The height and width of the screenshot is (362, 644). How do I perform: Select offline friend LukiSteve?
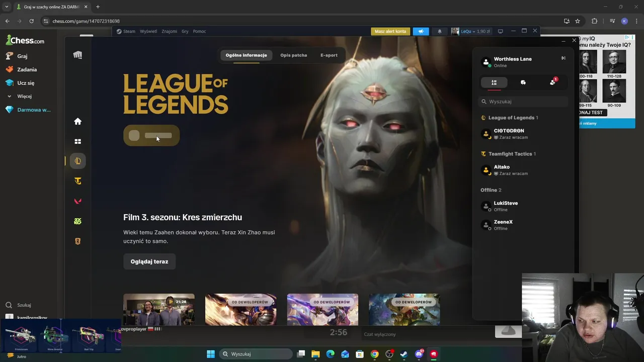(x=523, y=206)
